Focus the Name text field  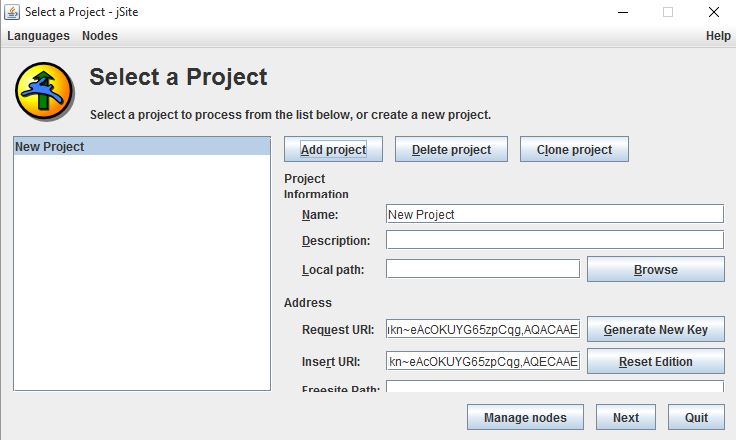(x=554, y=214)
